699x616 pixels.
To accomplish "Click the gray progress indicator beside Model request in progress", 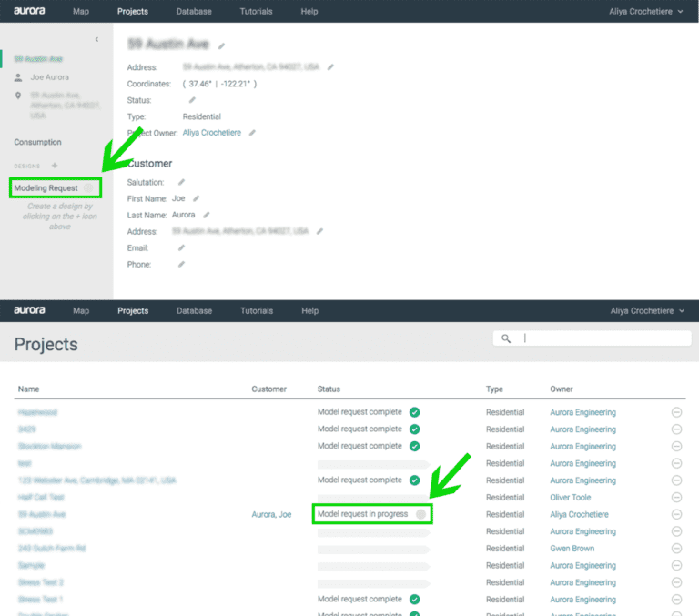I will pyautogui.click(x=420, y=514).
